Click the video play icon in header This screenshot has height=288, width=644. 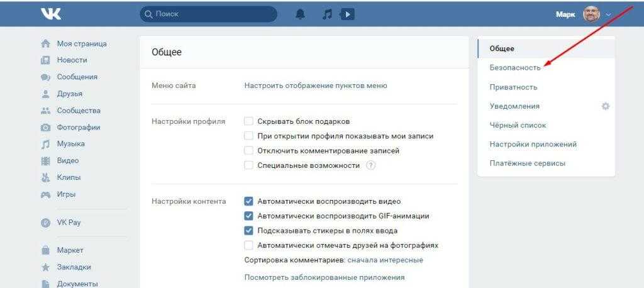(347, 14)
